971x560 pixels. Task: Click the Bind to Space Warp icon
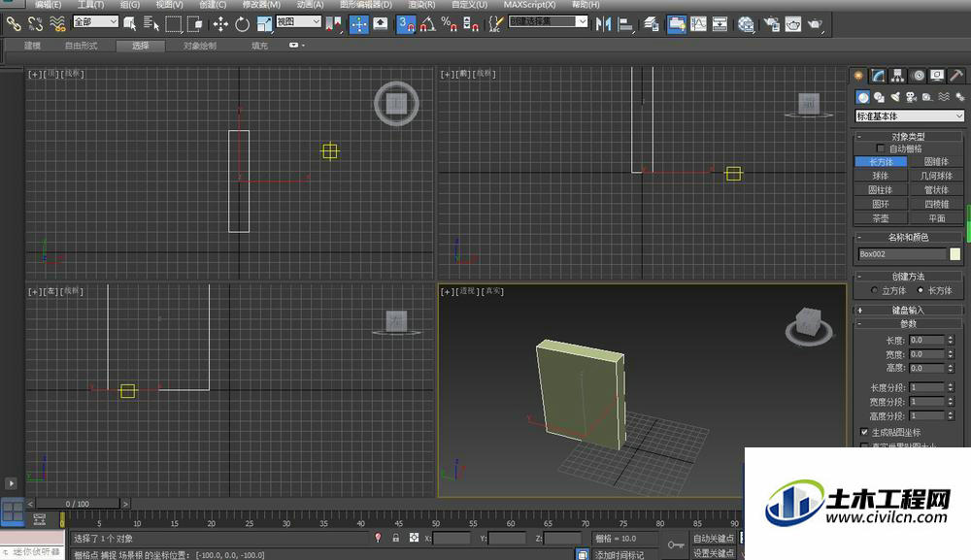tap(57, 24)
